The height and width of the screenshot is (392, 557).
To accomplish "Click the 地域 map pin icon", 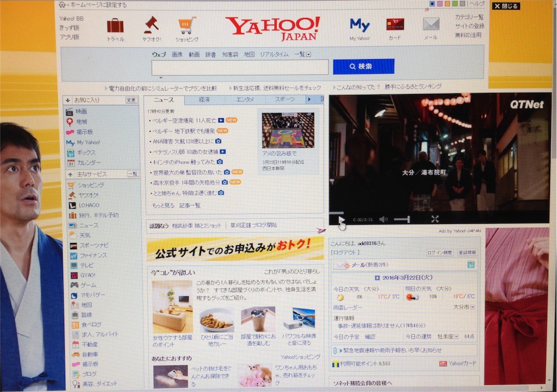I will point(70,122).
